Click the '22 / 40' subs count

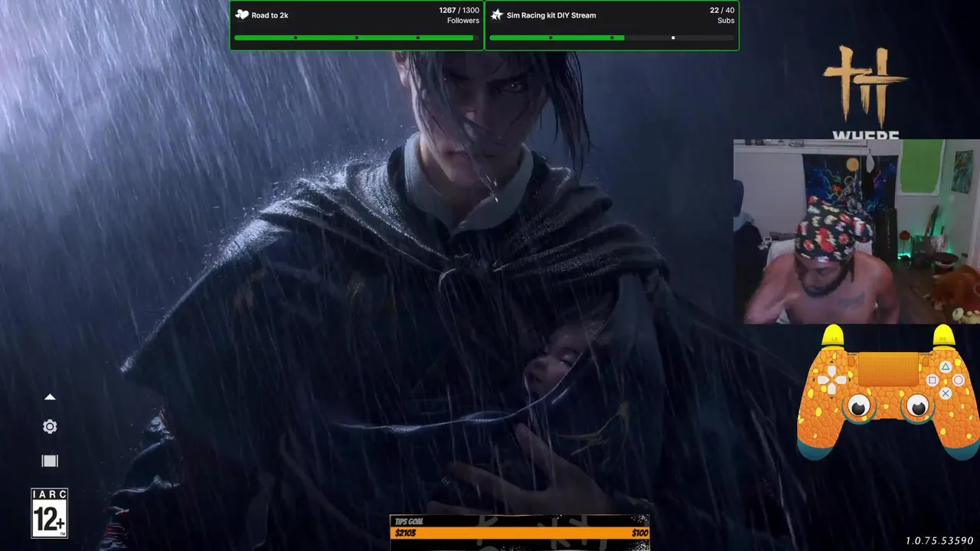coord(722,11)
